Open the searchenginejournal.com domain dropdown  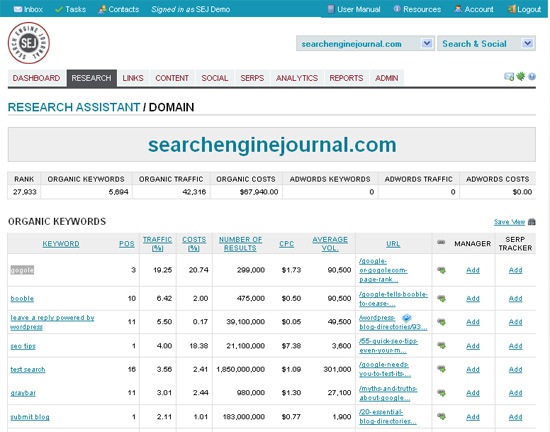point(365,43)
